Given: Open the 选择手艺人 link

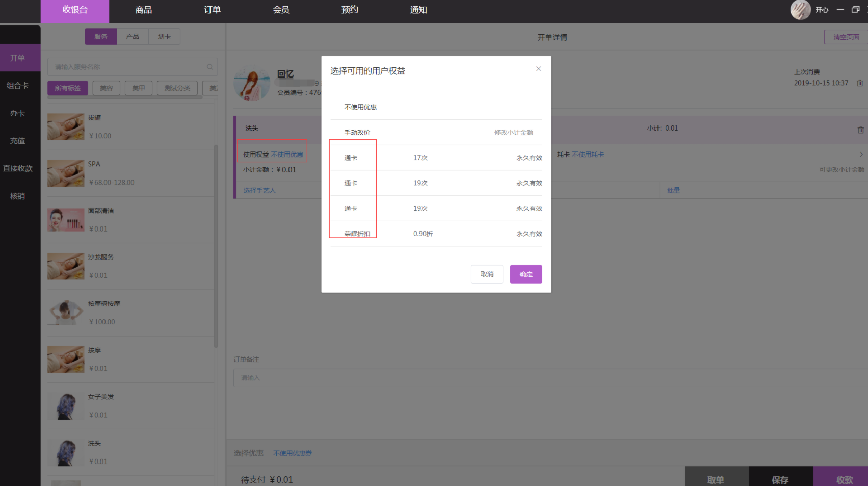Looking at the screenshot, I should 259,191.
